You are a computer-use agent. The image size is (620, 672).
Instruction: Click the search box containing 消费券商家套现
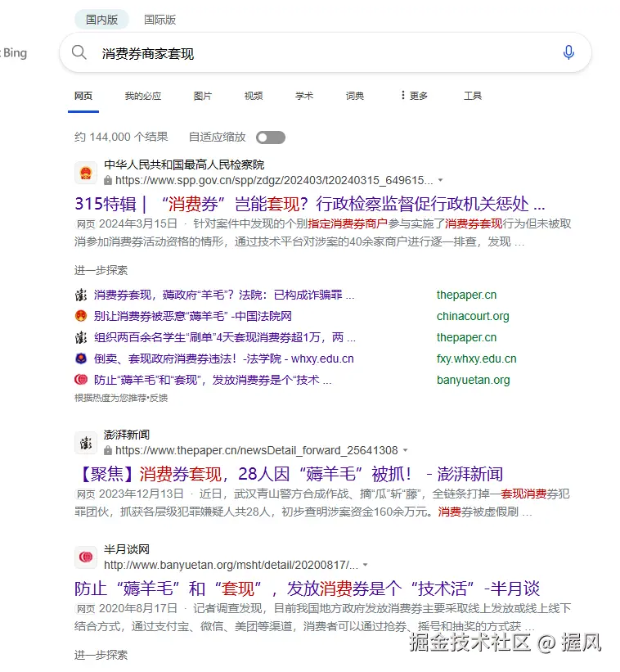click(326, 52)
